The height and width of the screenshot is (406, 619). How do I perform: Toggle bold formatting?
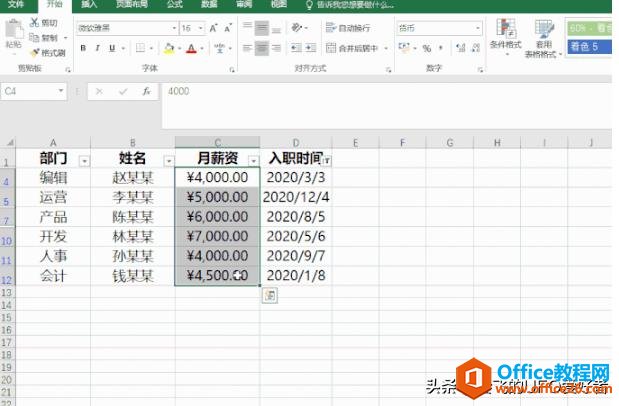pos(83,48)
